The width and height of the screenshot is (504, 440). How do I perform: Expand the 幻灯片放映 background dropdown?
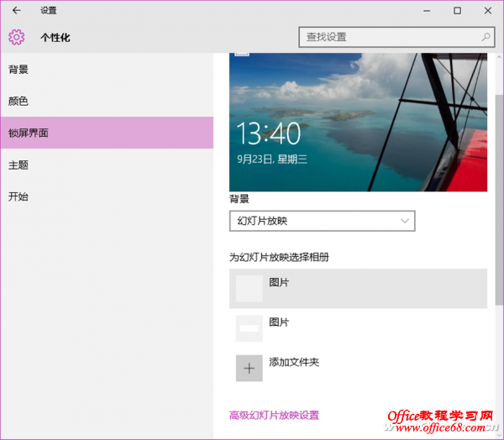tap(322, 222)
